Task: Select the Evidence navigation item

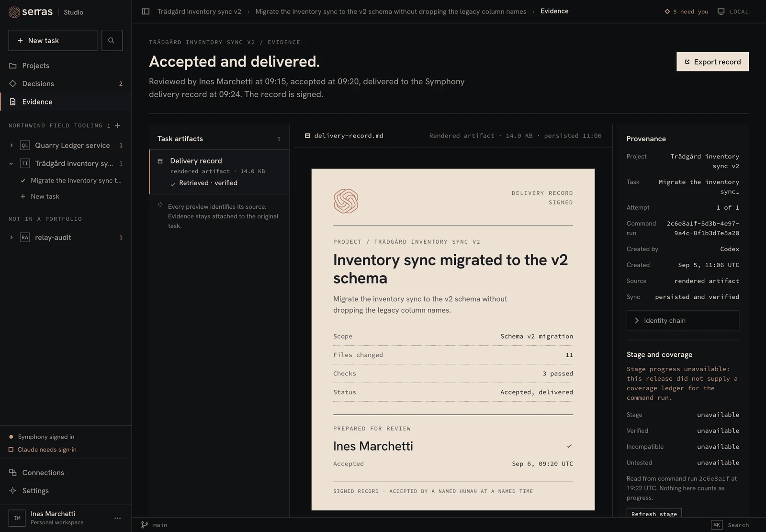Action: (x=66, y=102)
